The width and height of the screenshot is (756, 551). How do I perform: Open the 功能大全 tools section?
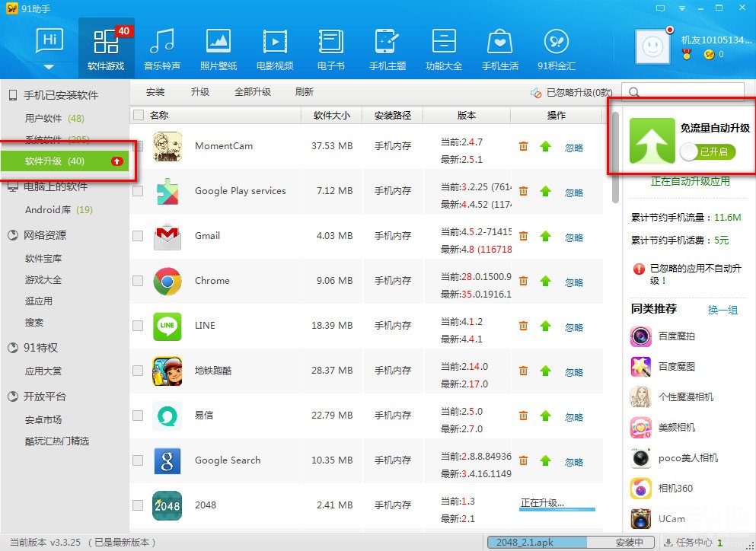click(x=444, y=49)
